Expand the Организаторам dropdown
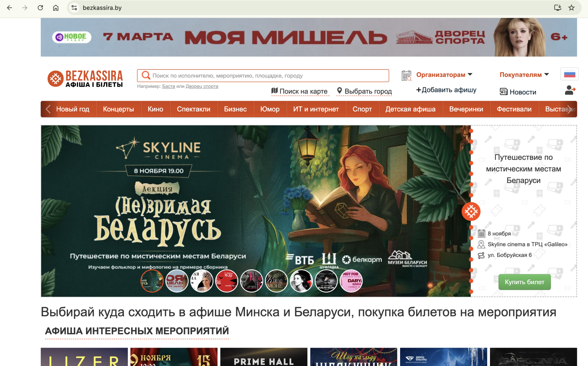This screenshot has height=366, width=588. pos(444,75)
